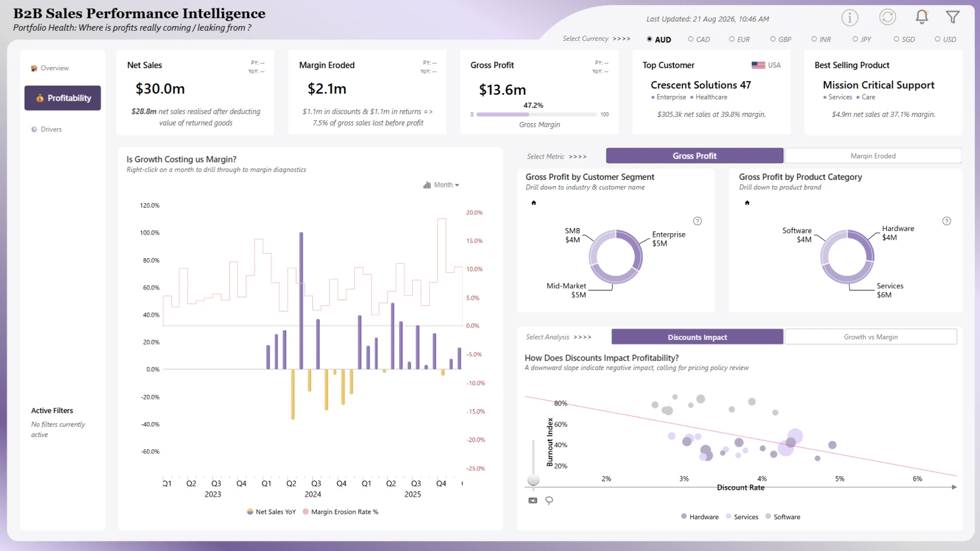Screen dimensions: 980x551
Task: Open help icon on Product Category chart
Action: tap(946, 221)
